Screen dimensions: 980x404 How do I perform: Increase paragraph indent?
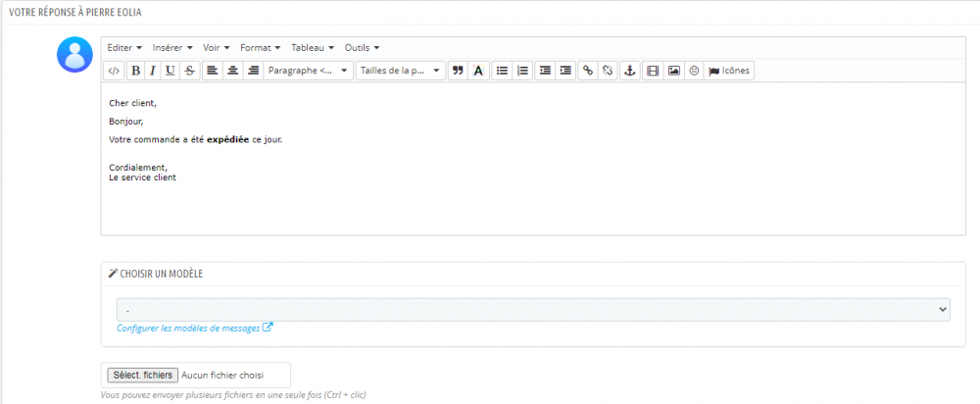[565, 71]
